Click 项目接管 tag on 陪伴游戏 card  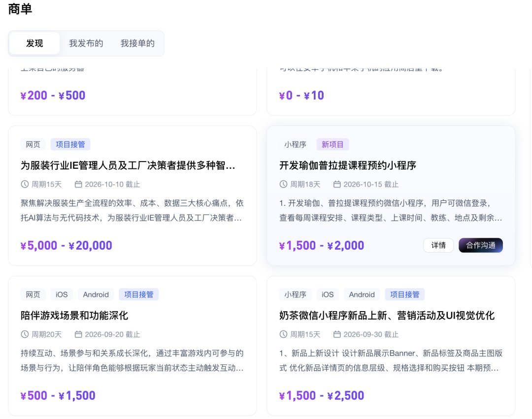[x=139, y=294]
